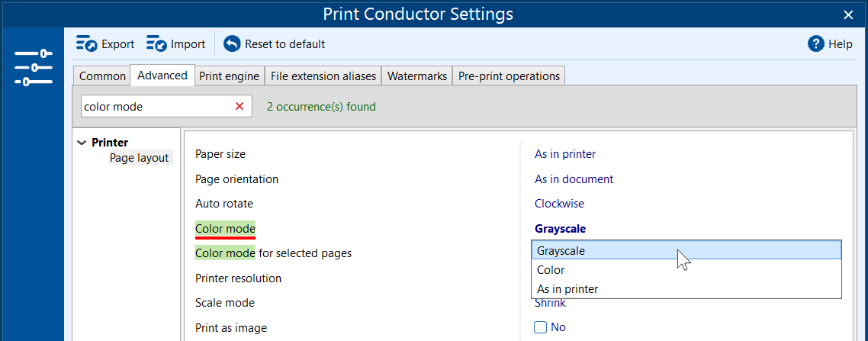Click the Import toolbar icon
The width and height of the screenshot is (868, 341).
pyautogui.click(x=156, y=44)
